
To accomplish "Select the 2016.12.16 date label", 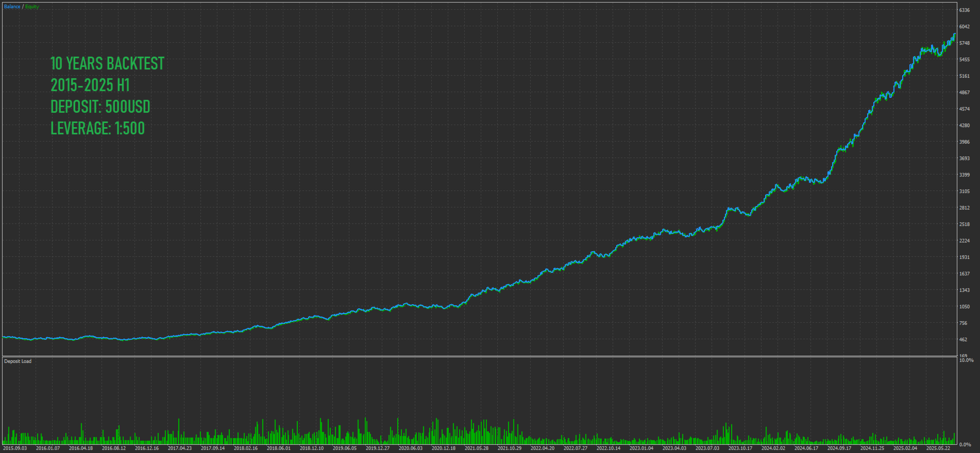I will 147,448.
